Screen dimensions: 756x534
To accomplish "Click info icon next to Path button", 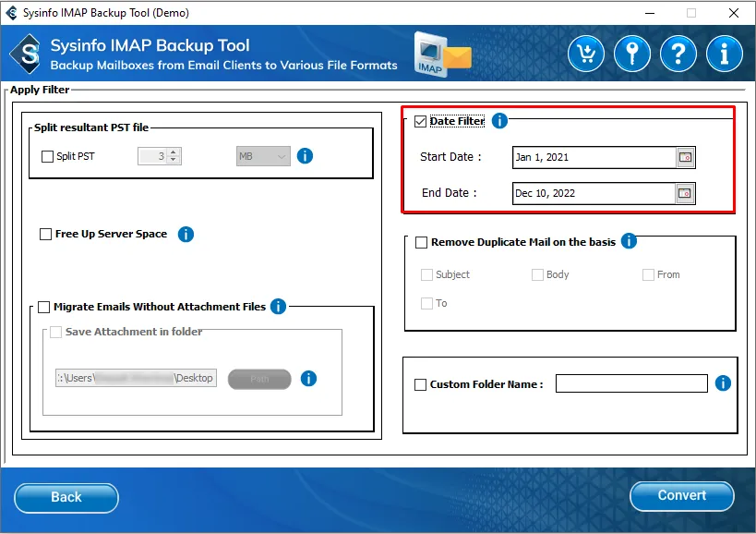I will [308, 379].
